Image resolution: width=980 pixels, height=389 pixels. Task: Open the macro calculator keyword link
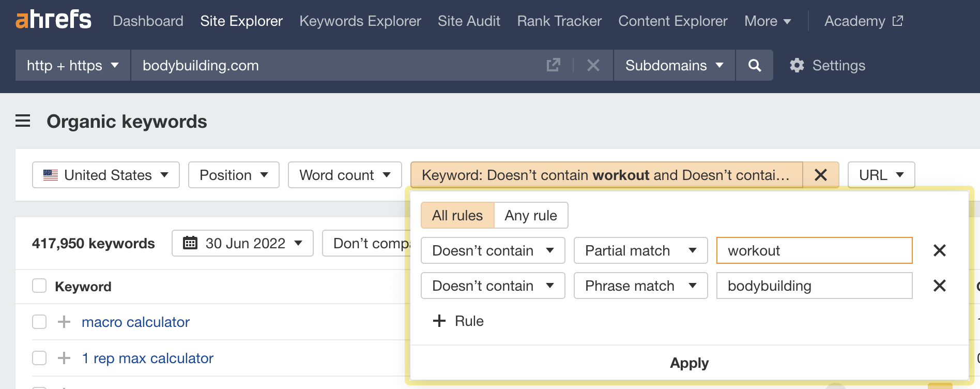(x=135, y=322)
